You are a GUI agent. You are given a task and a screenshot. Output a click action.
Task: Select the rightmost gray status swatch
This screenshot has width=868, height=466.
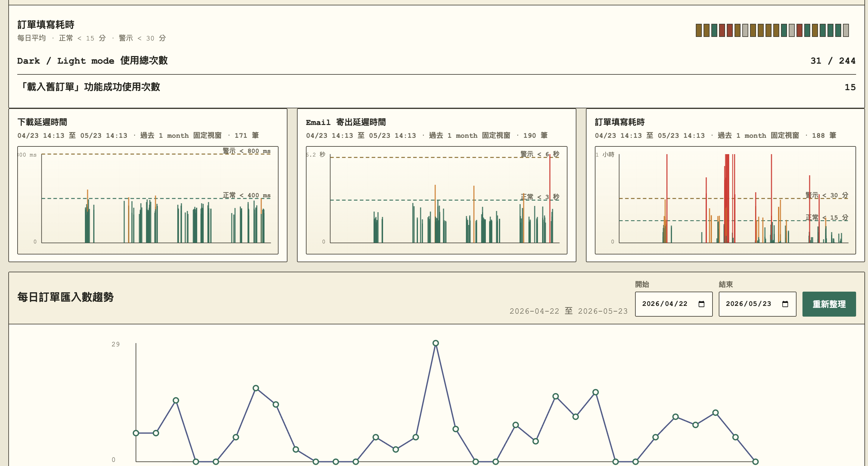tap(846, 30)
